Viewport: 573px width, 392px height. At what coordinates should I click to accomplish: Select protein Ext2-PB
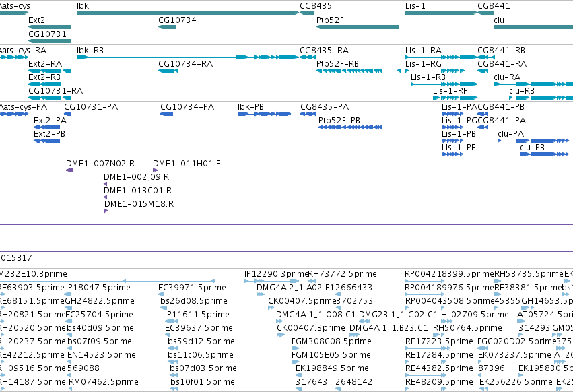pyautogui.click(x=49, y=134)
